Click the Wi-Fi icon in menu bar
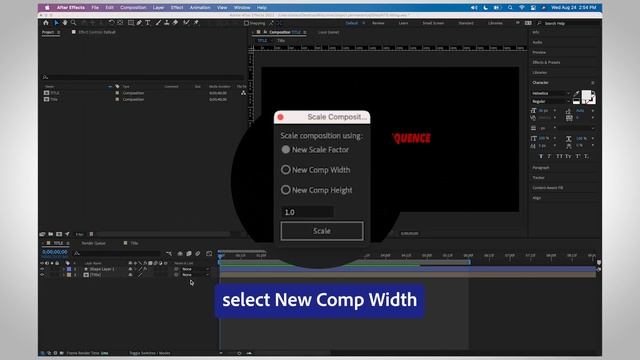This screenshot has height=360, width=640. click(522, 8)
